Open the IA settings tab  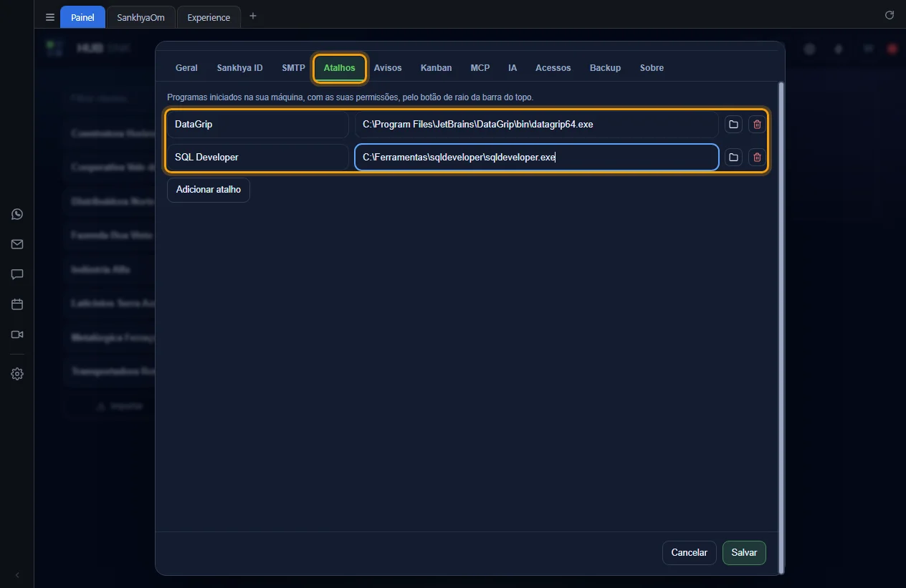(512, 68)
